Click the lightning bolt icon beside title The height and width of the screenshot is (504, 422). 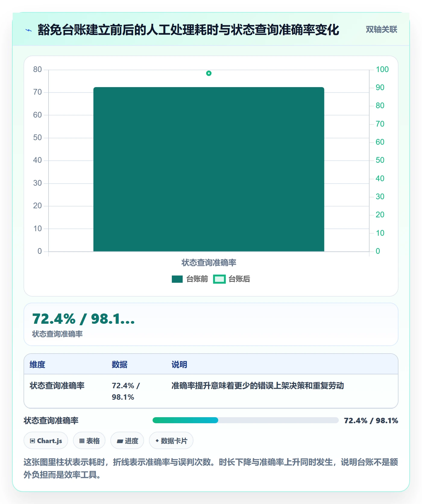(x=29, y=30)
